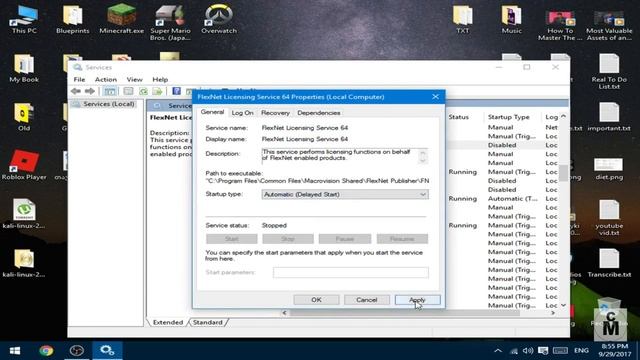This screenshot has width=640, height=360.
Task: Open the Action menu in Services
Action: point(106,79)
